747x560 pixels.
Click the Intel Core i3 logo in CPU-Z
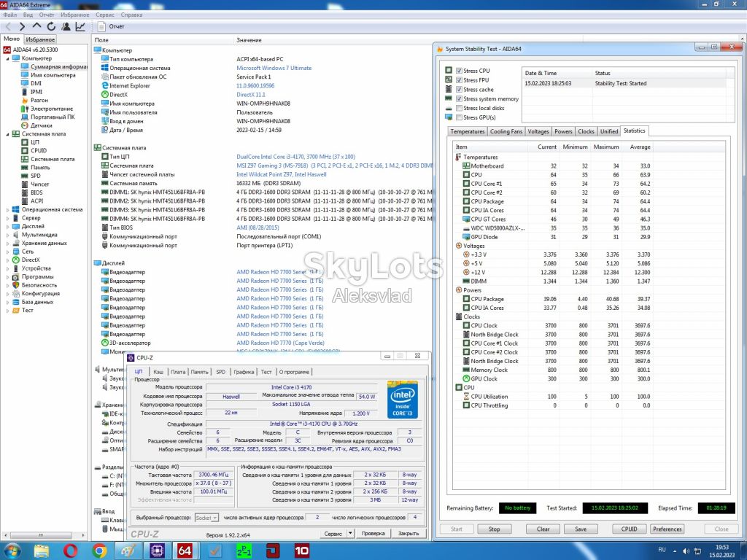[x=403, y=399]
